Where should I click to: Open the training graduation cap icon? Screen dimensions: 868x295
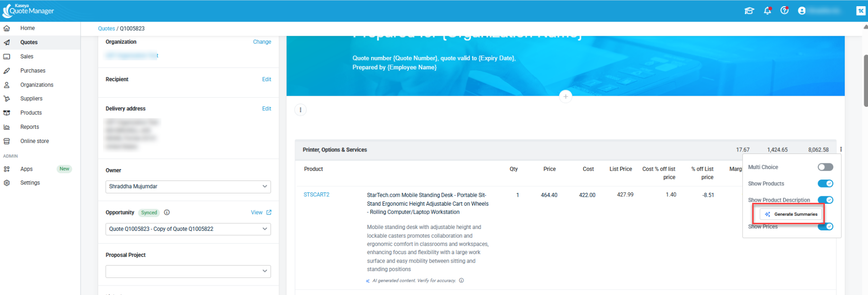pyautogui.click(x=749, y=10)
